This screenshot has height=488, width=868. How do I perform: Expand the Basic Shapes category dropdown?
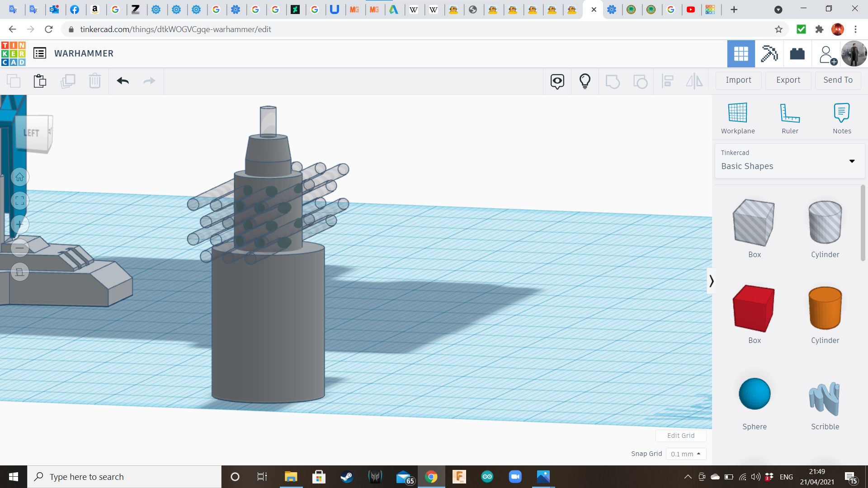tap(852, 161)
